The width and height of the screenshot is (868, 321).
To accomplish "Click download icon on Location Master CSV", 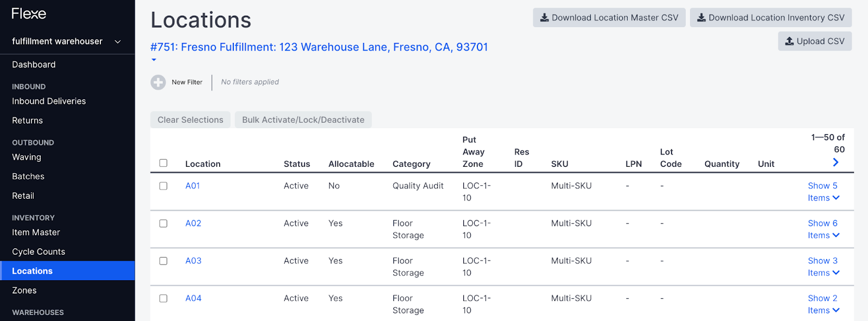I will pyautogui.click(x=544, y=17).
